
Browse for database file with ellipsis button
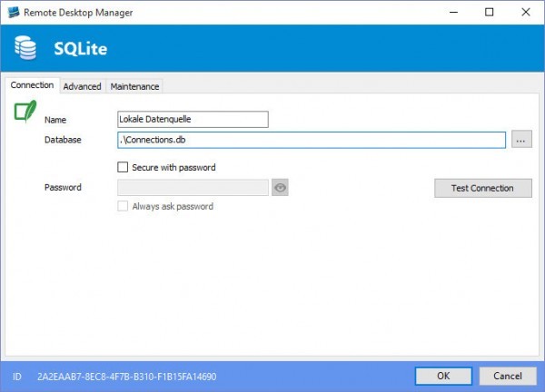tap(521, 140)
